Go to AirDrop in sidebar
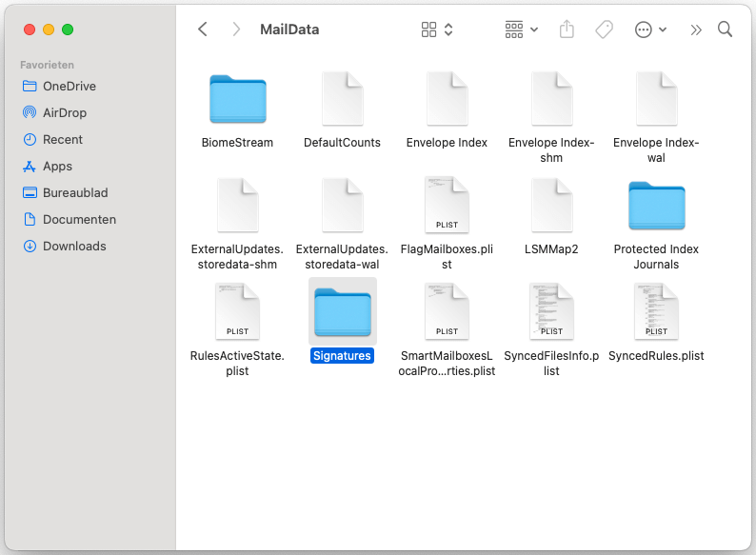756x555 pixels. point(64,112)
